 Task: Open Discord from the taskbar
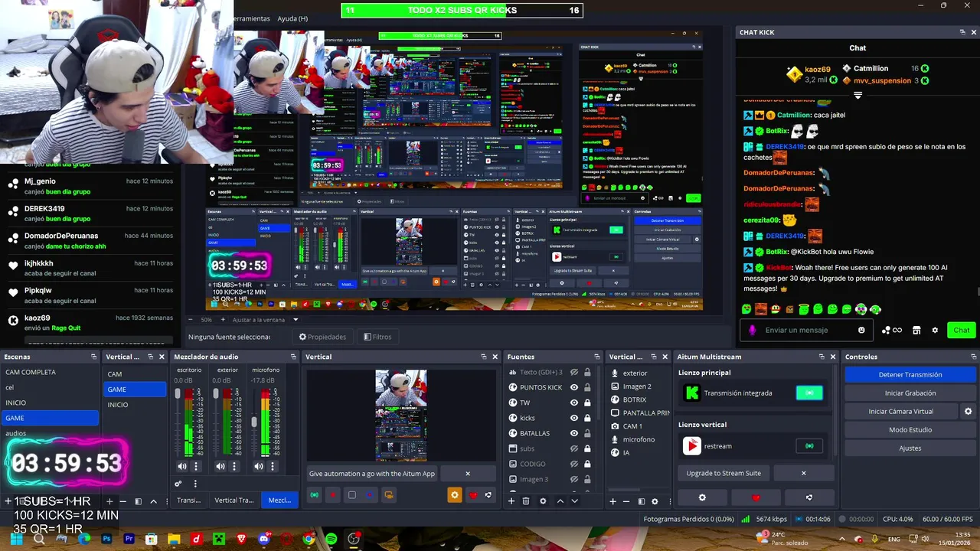coord(264,539)
